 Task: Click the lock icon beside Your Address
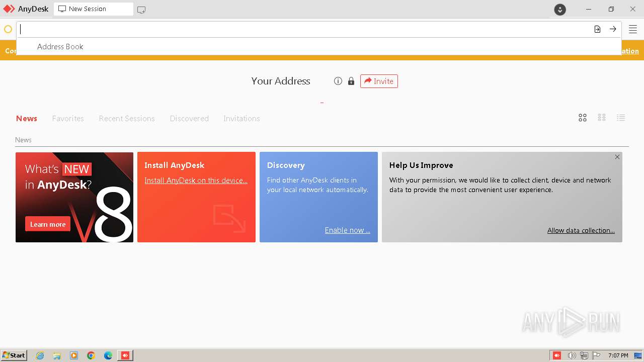click(351, 81)
